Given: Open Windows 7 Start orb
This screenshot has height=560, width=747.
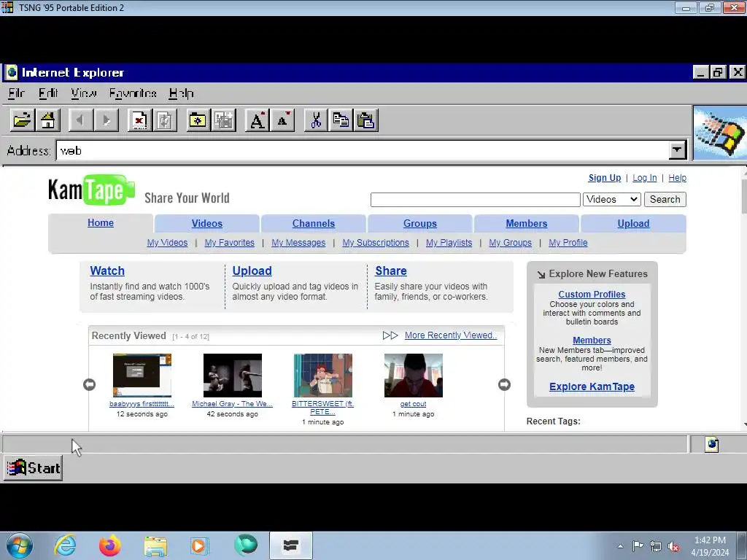Looking at the screenshot, I should pyautogui.click(x=20, y=545).
